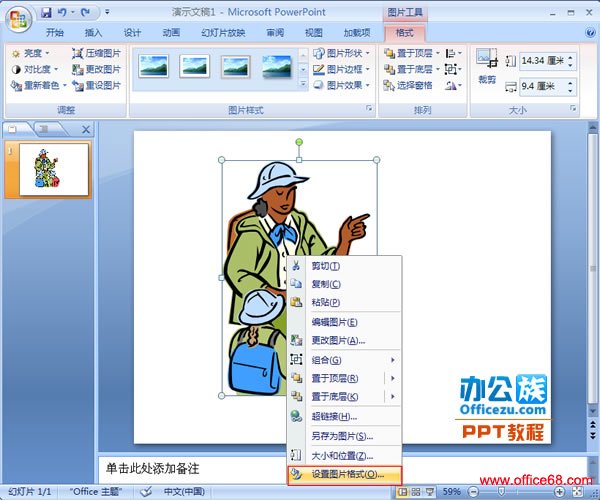Select the 格式 picture tools tab

(404, 33)
